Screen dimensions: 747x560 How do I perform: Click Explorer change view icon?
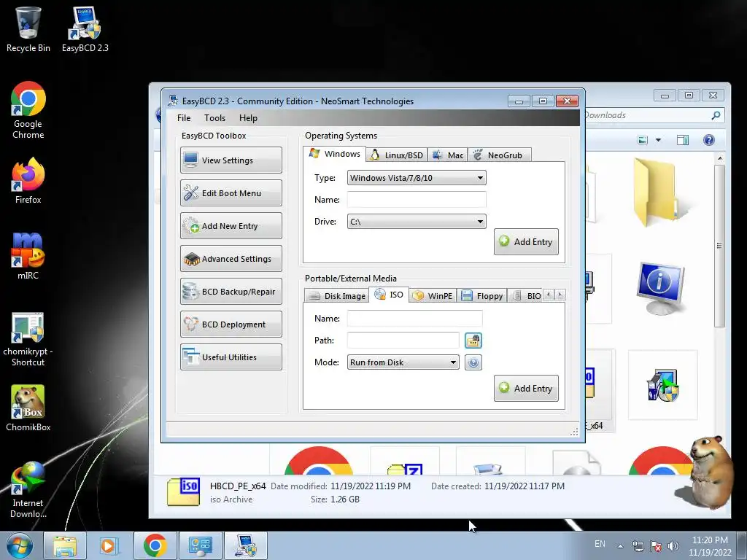click(x=643, y=139)
